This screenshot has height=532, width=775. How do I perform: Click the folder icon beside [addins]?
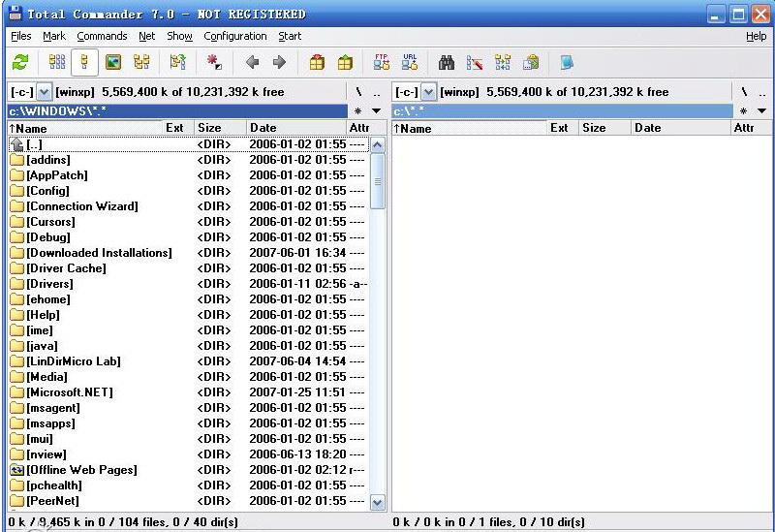pyautogui.click(x=16, y=160)
